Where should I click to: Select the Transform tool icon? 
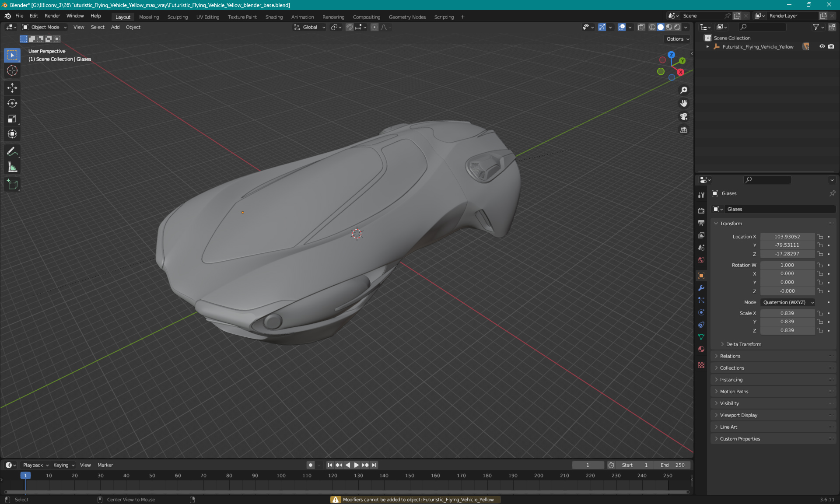point(13,133)
